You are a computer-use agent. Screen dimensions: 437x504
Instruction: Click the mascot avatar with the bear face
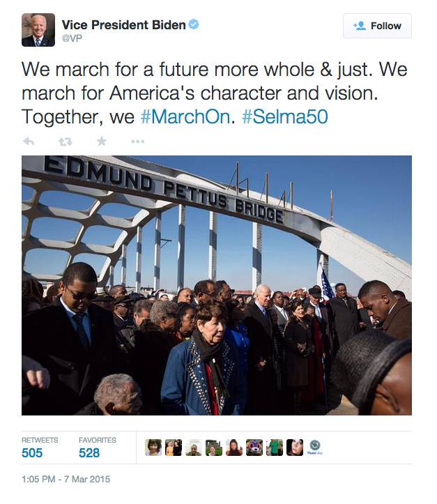[254, 448]
